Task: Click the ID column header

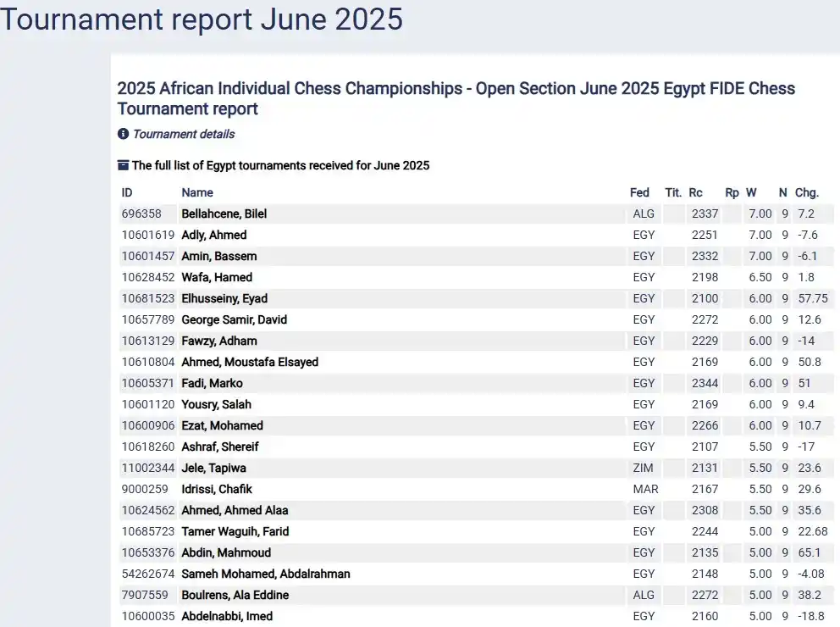Action: pyautogui.click(x=127, y=193)
